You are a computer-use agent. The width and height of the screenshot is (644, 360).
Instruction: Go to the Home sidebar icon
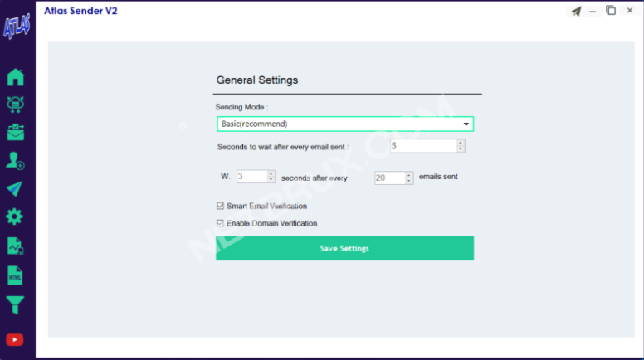(16, 77)
